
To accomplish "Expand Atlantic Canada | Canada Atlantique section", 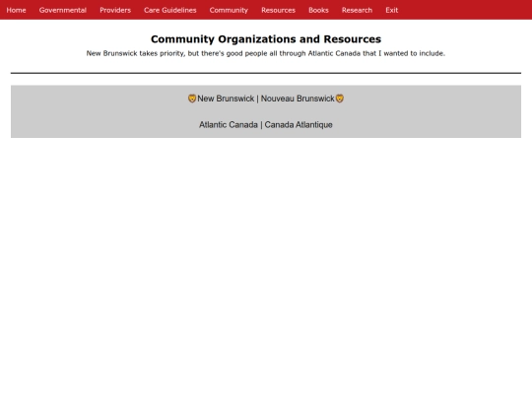I will coord(266,125).
